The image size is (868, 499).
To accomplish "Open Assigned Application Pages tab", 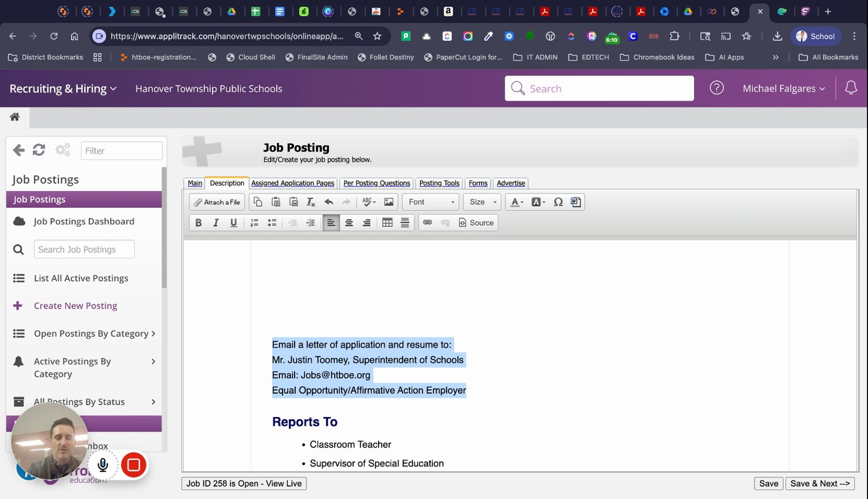I will click(293, 183).
